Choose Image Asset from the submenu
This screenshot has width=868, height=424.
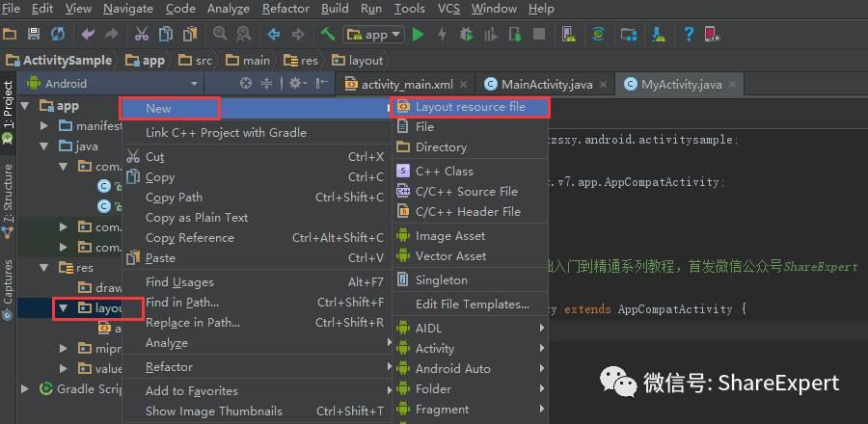470,236
